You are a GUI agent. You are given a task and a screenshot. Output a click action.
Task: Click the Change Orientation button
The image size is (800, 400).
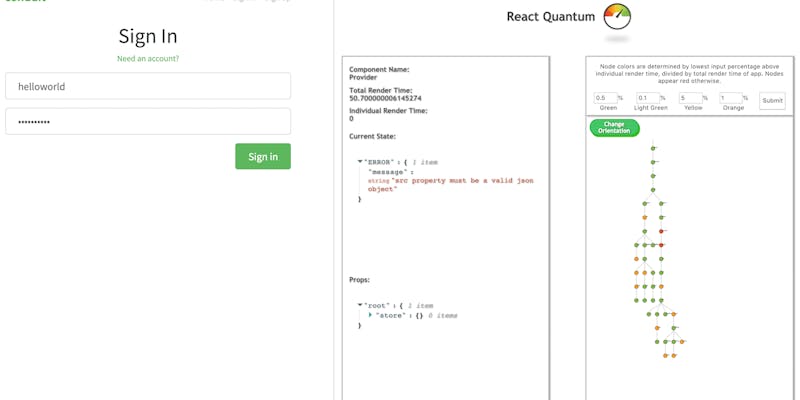[614, 128]
